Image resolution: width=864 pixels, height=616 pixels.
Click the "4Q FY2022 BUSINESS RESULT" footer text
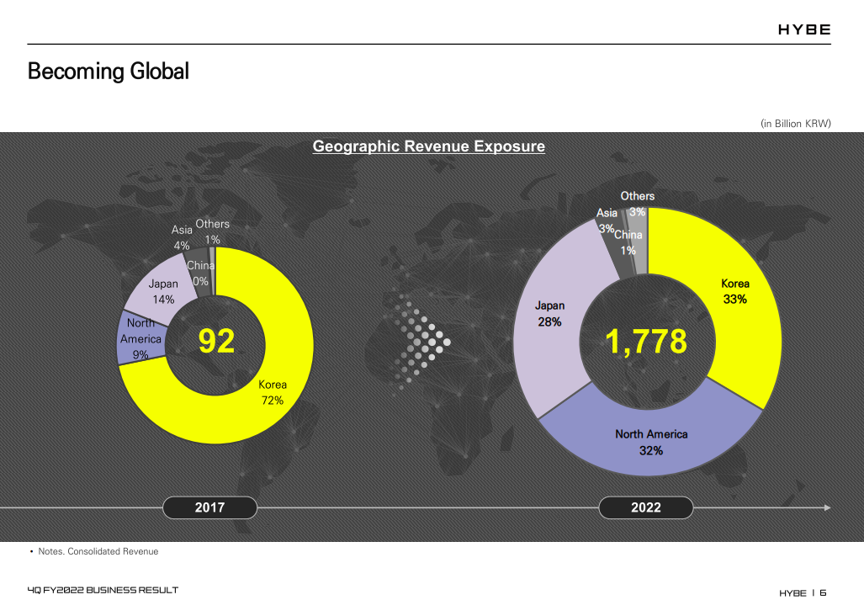pyautogui.click(x=103, y=590)
